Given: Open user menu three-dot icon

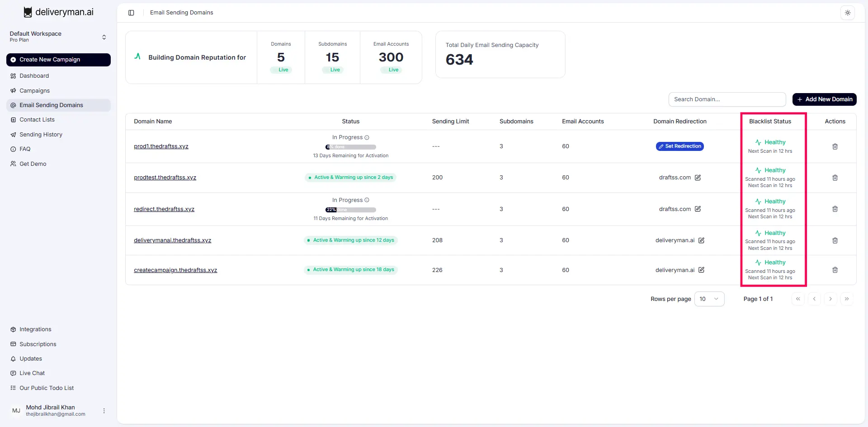Looking at the screenshot, I should (104, 411).
